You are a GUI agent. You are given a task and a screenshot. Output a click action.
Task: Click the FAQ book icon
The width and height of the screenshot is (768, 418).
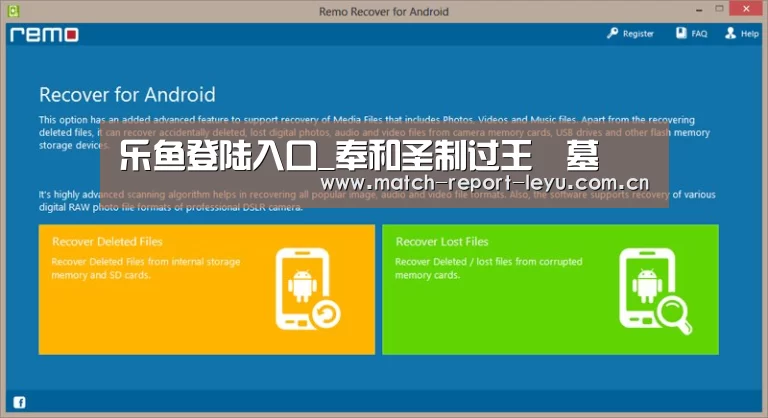click(x=681, y=33)
